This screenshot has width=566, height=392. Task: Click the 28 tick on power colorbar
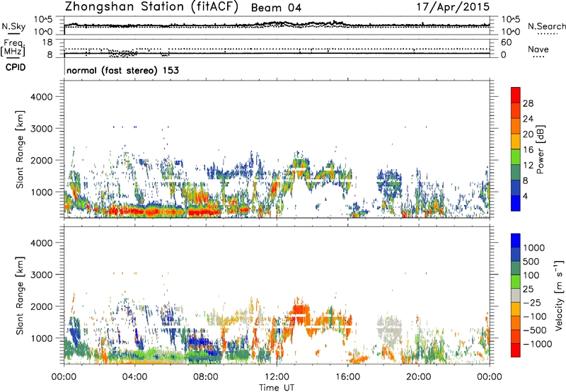[528, 103]
